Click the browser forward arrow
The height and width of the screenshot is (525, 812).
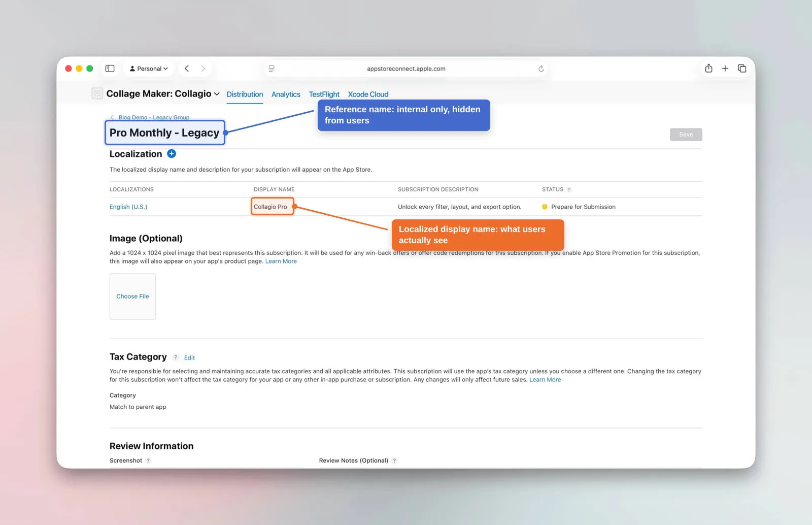[x=203, y=69]
